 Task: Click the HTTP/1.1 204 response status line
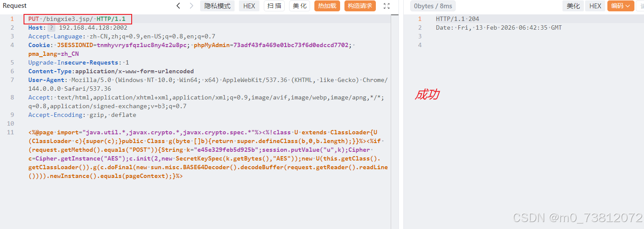tap(457, 19)
